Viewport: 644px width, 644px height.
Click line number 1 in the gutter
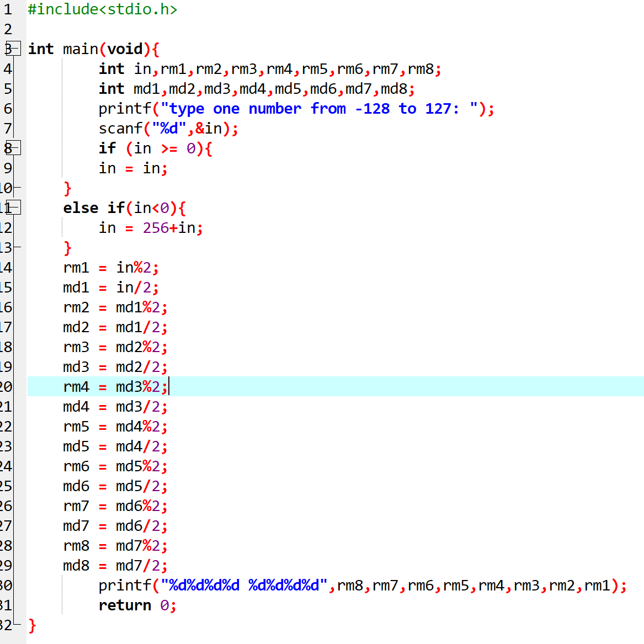[8, 9]
